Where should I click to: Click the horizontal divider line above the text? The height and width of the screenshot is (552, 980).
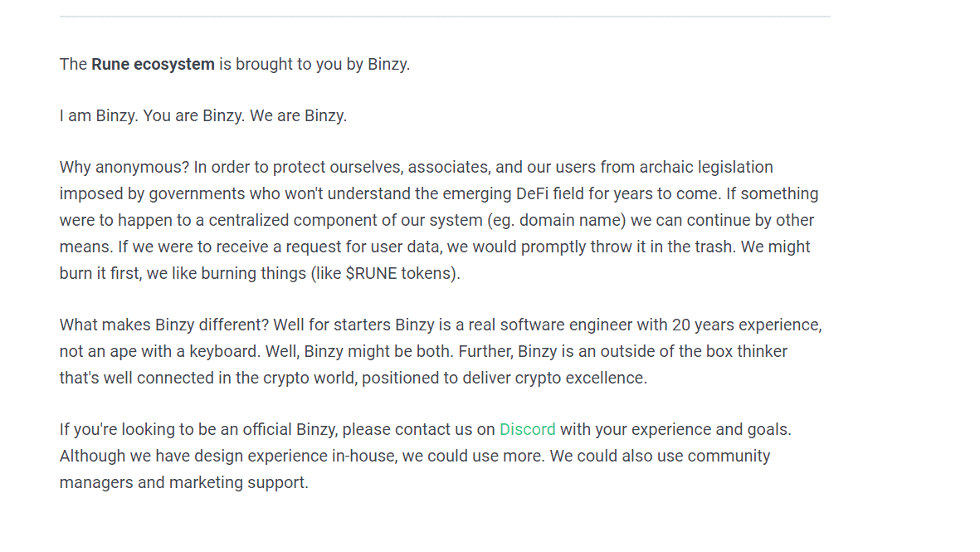click(445, 17)
